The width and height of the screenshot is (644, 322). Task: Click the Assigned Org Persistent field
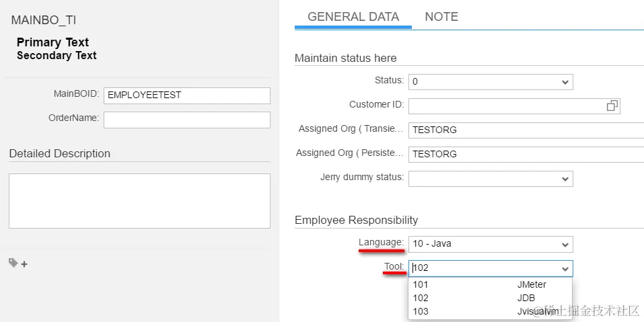click(525, 154)
